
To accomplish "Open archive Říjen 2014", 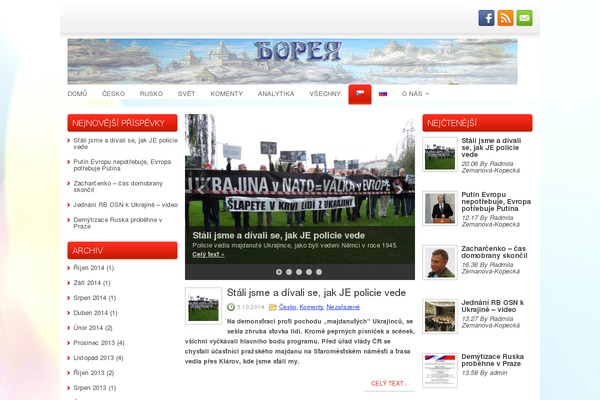I will (x=93, y=268).
